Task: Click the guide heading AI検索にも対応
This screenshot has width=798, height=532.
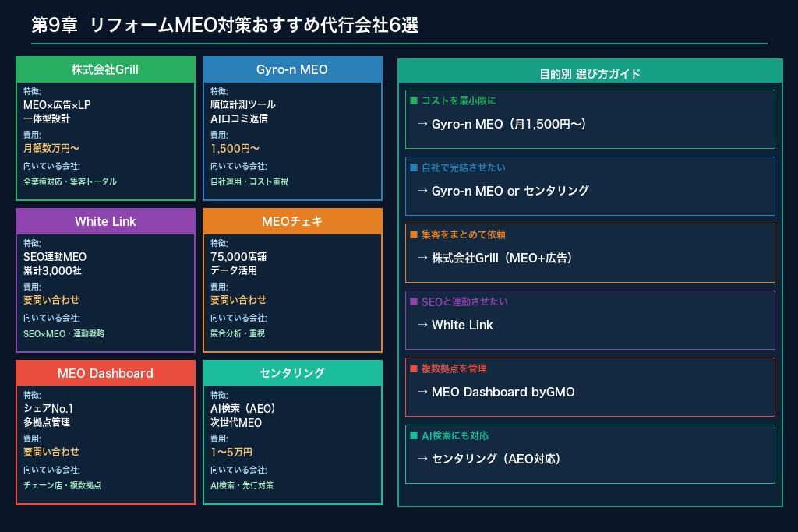Action: (x=454, y=436)
